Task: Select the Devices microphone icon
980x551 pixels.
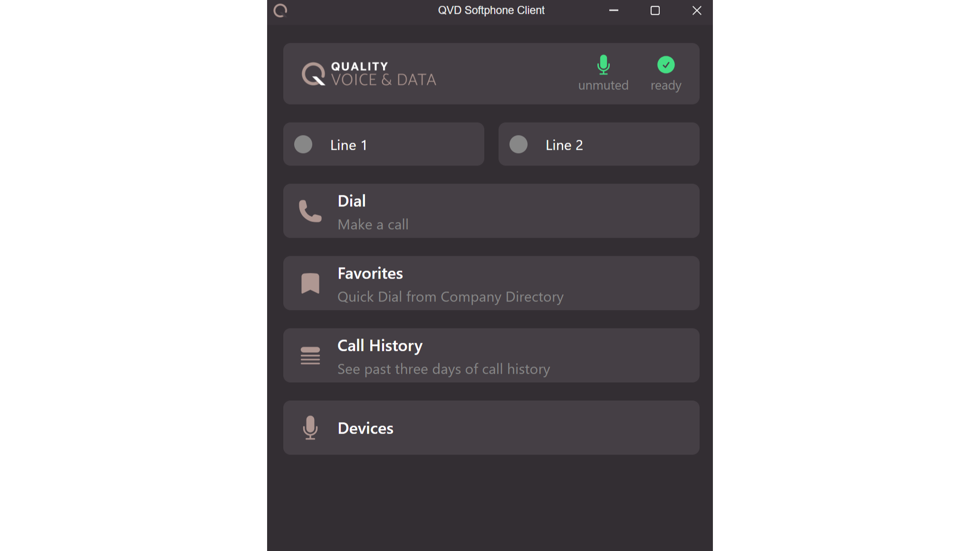Action: coord(310,427)
